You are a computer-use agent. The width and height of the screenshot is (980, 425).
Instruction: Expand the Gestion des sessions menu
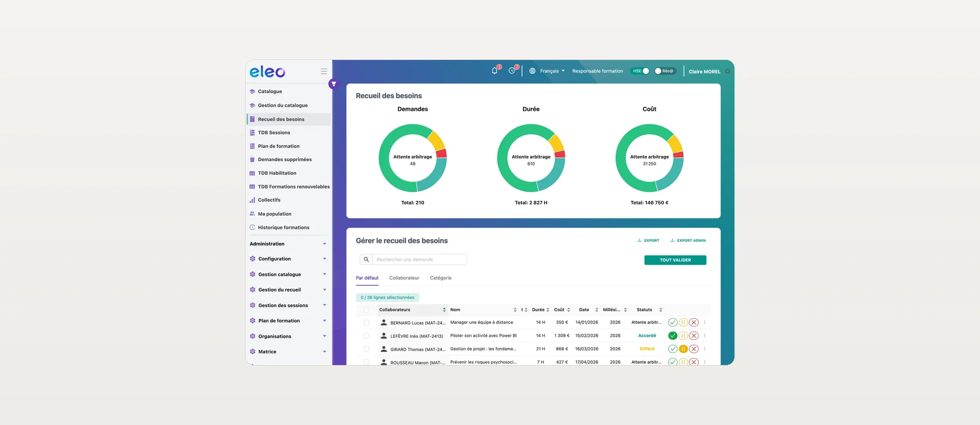(288, 306)
